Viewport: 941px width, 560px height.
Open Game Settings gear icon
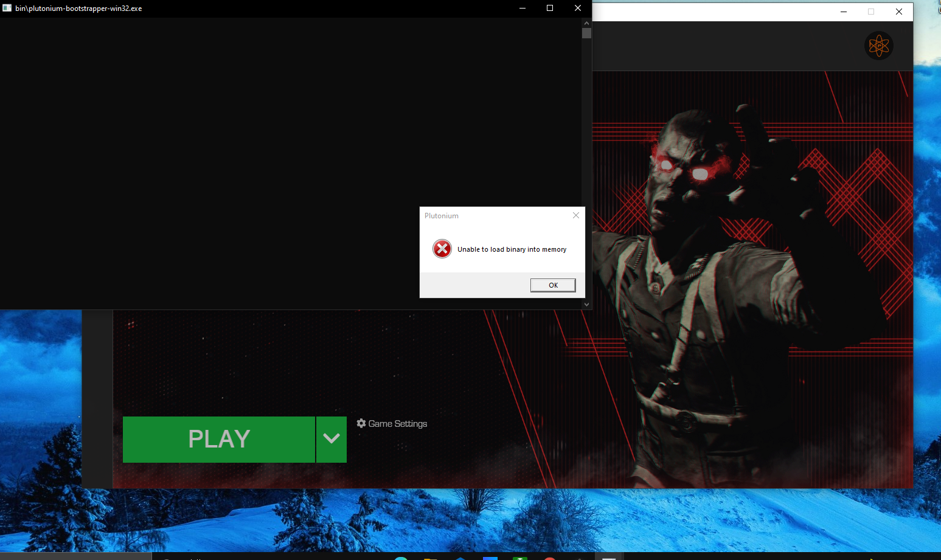click(361, 423)
